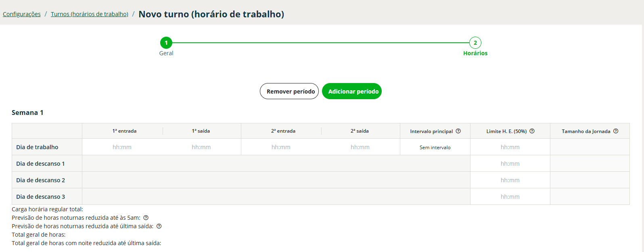Select step 2 Horários circle
Image resolution: width=644 pixels, height=252 pixels.
475,43
